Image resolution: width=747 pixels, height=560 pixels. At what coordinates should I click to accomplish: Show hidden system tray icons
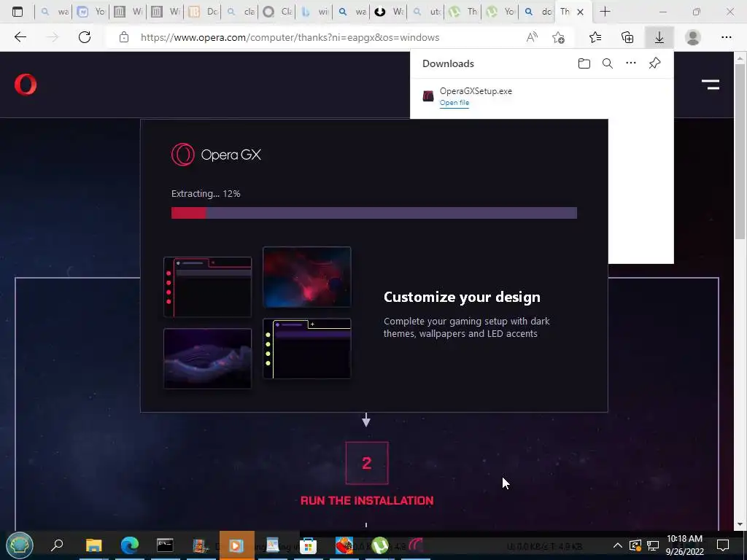pos(617,545)
